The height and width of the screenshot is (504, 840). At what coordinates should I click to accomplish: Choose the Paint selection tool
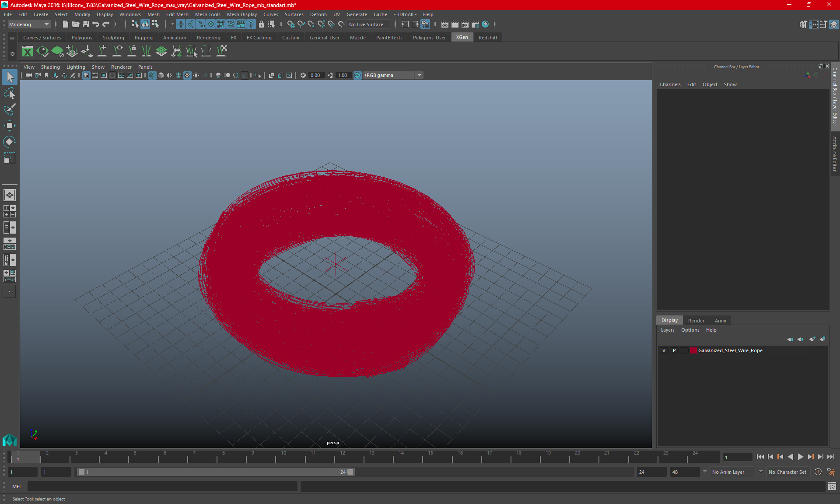(10, 109)
